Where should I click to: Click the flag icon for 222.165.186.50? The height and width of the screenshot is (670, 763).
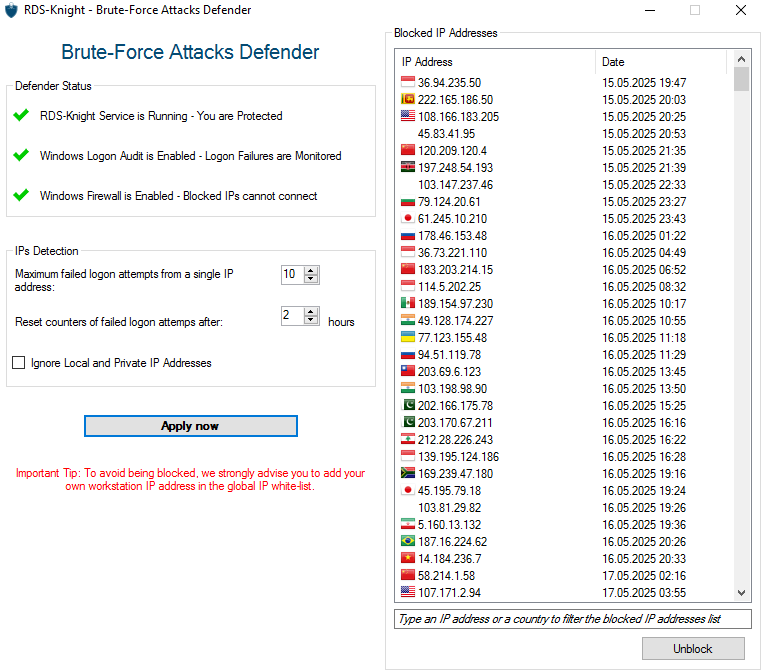click(x=408, y=99)
